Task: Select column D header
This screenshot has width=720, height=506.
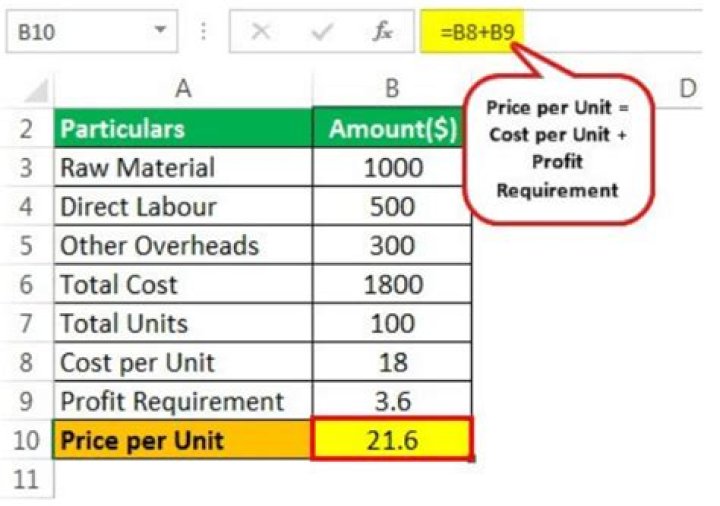Action: click(687, 90)
